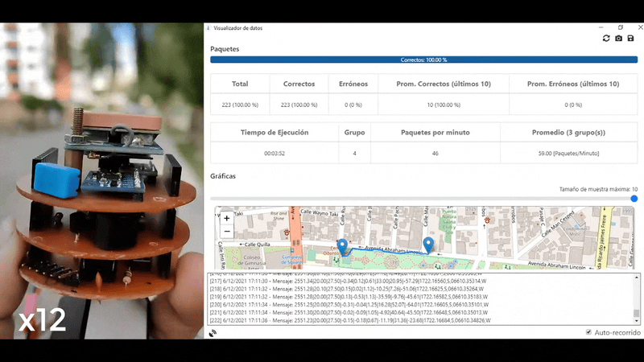Click the Total value 223 (100.00 %)
This screenshot has width=644, height=362.
[240, 105]
